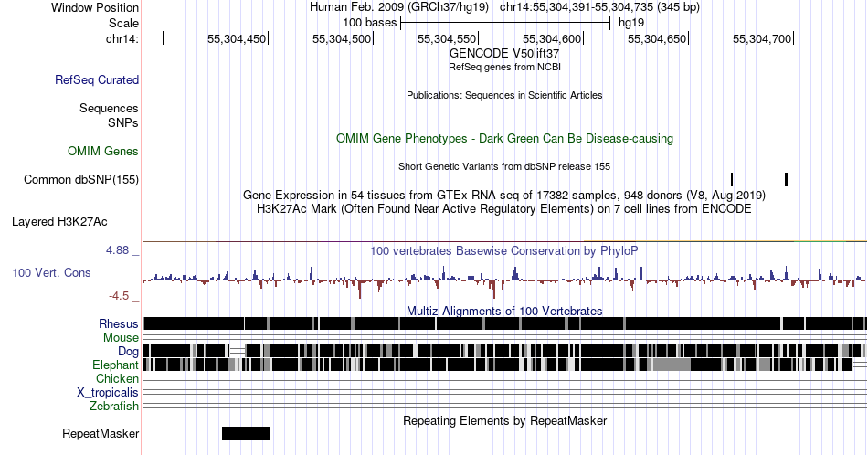Click the RepeatMasker track label
Image resolution: width=868 pixels, height=455 pixels.
[101, 433]
